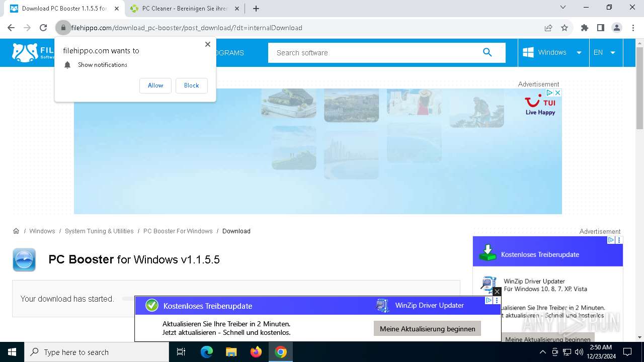Switch to Download PC Booster tab

coord(64,9)
